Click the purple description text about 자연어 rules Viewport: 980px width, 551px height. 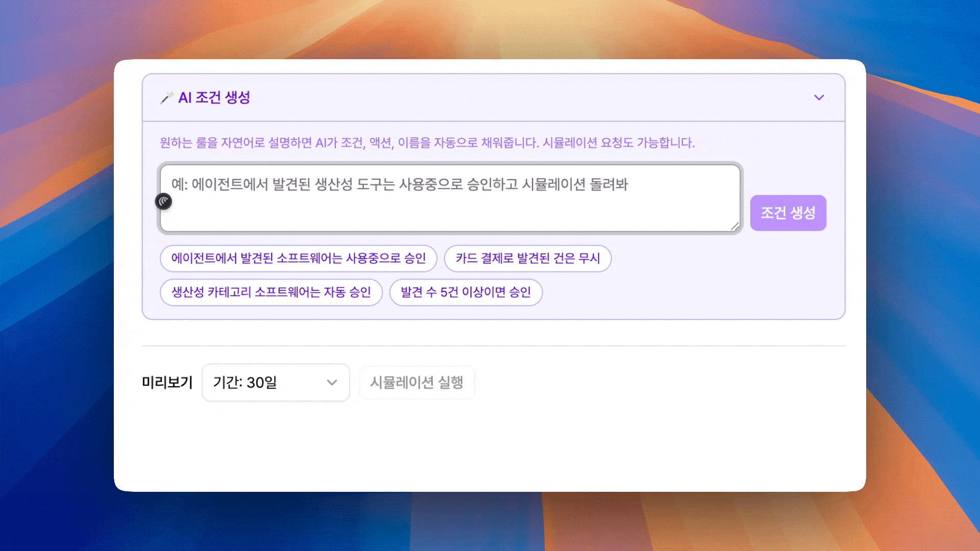point(427,143)
